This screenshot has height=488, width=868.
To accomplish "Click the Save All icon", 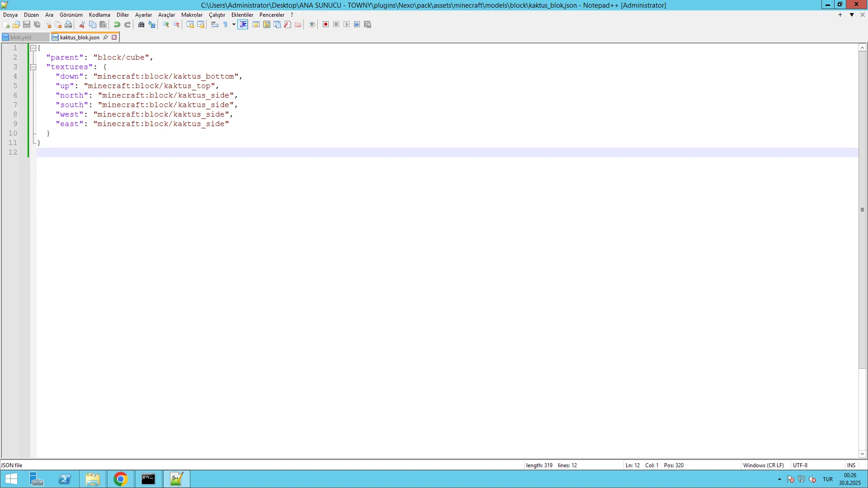I will click(x=37, y=24).
